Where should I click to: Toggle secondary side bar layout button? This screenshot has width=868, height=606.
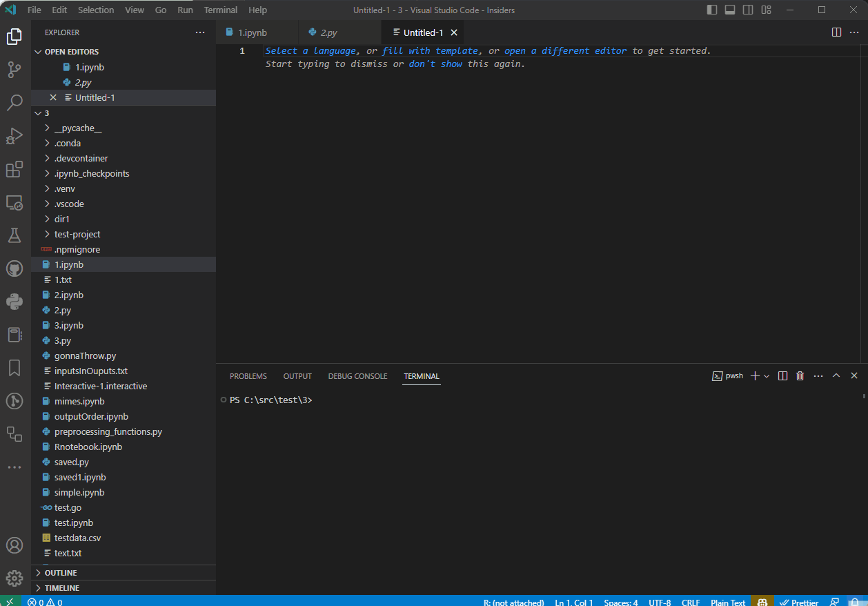(748, 10)
